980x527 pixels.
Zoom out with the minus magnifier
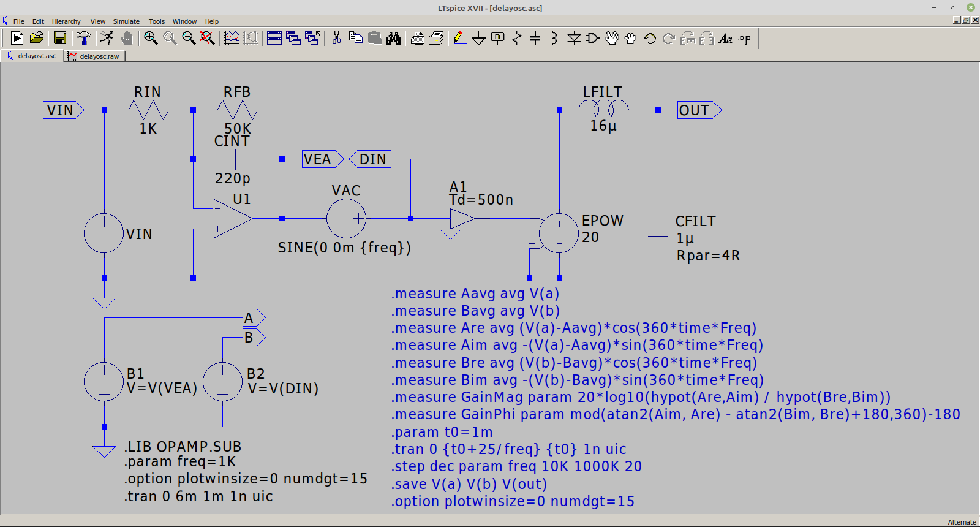189,38
